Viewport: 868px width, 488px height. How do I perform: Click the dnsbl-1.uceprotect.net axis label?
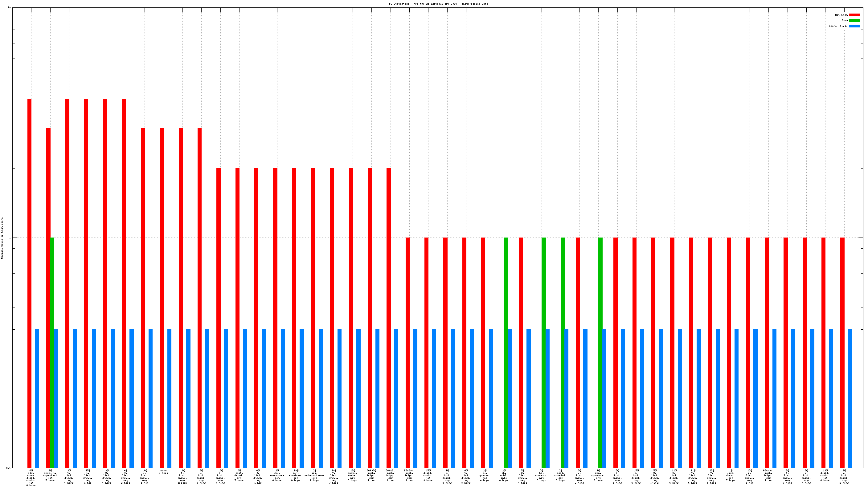tap(50, 475)
